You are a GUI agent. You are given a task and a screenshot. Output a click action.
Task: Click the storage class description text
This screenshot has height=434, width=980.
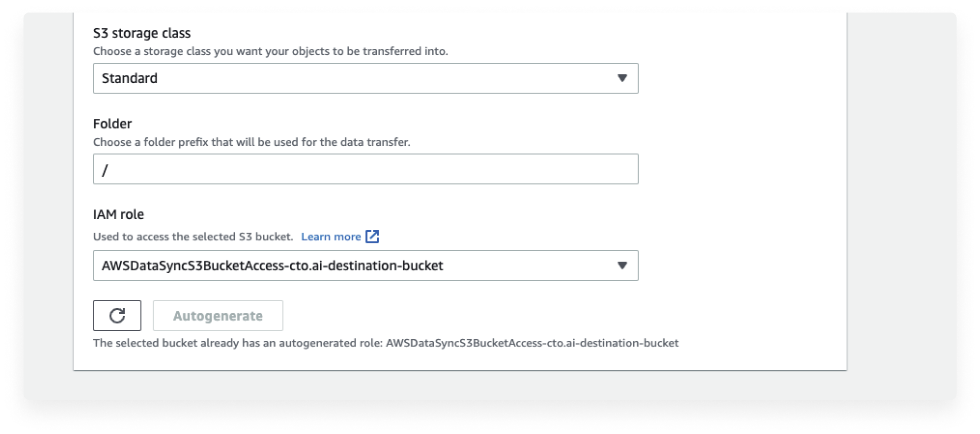pos(270,51)
